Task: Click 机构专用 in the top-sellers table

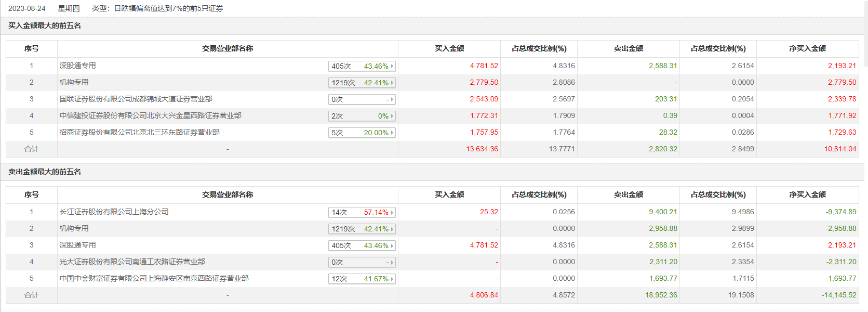Action: tap(74, 228)
